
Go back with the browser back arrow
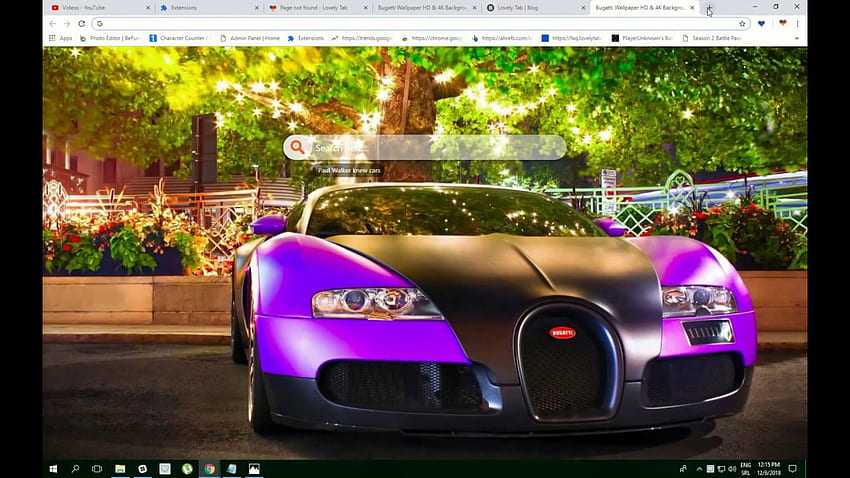click(x=53, y=24)
